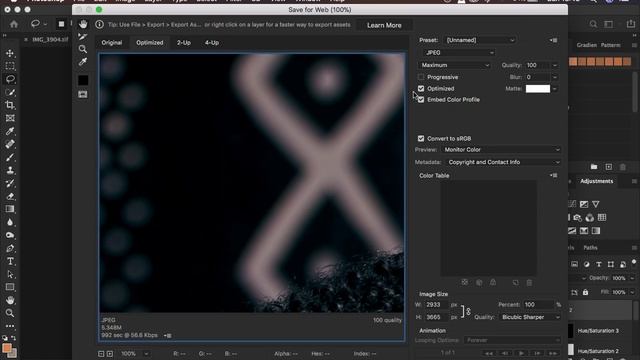Open the Optimize panel flyout menu
The image size is (640, 360).
pyautogui.click(x=553, y=40)
